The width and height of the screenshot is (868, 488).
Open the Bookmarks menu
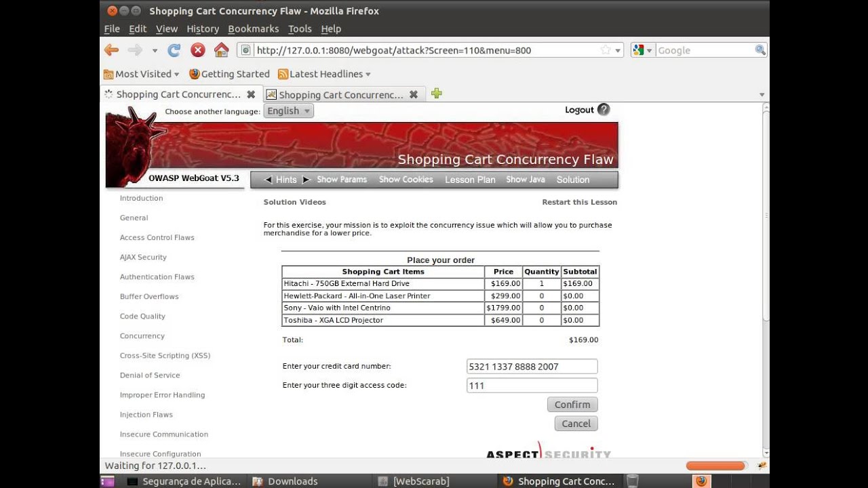point(254,28)
